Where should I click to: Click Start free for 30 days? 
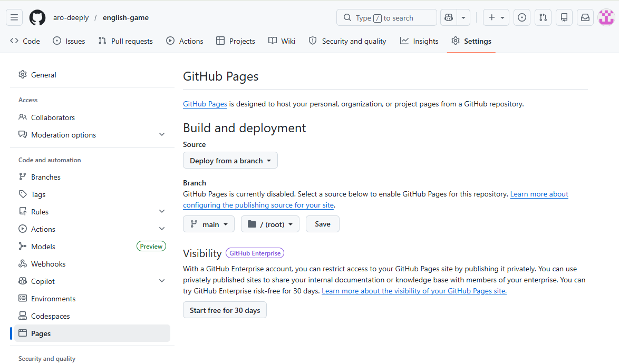pos(225,310)
